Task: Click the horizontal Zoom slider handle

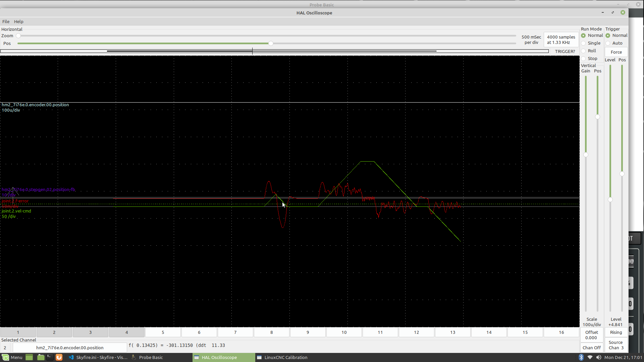Action: click(18, 36)
